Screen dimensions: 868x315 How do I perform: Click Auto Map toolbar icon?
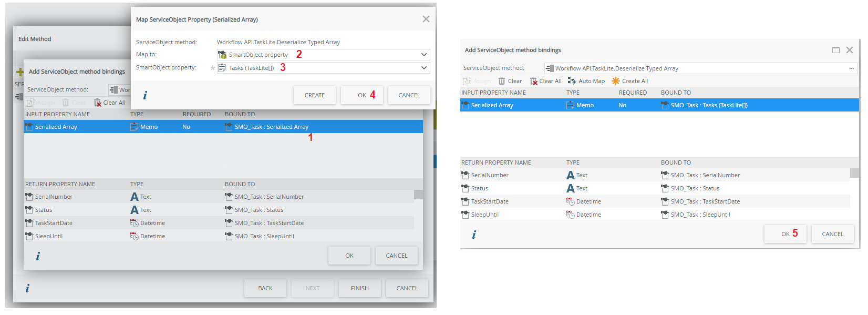(x=572, y=81)
